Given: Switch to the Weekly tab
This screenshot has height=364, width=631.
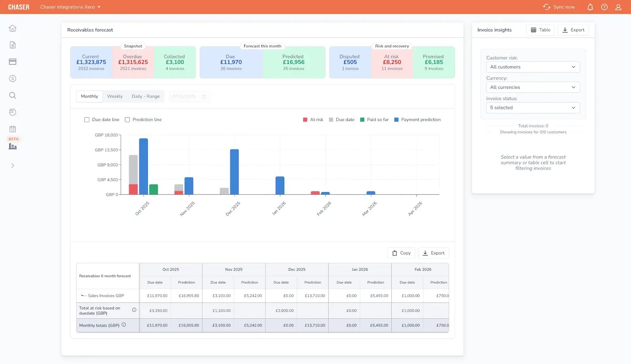Looking at the screenshot, I should tap(114, 96).
